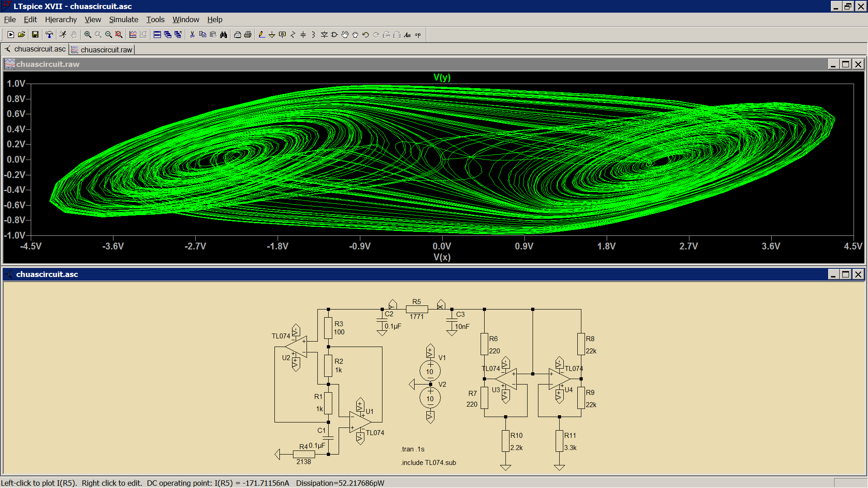Screen dimensions: 868x488
Task: Open the Help menu
Action: 215,19
